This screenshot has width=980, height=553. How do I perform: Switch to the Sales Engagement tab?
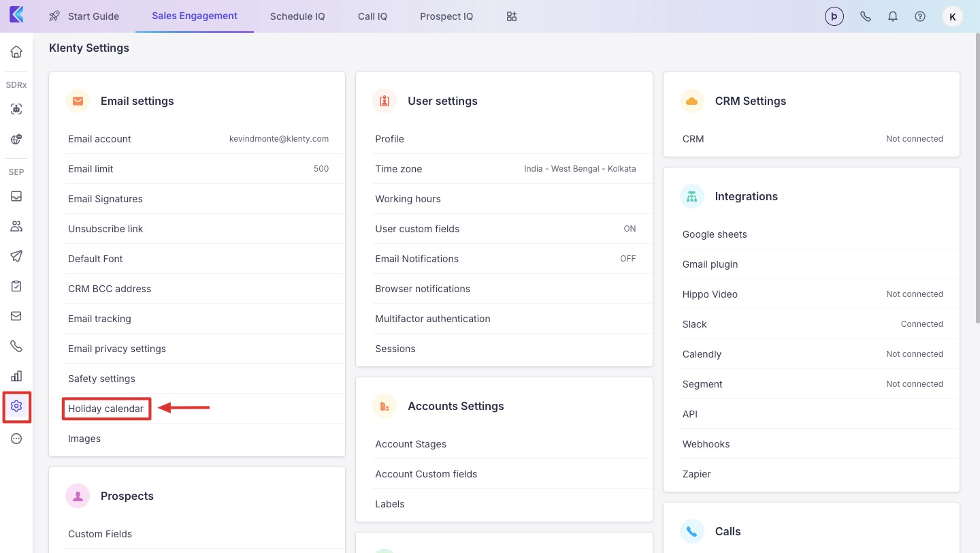pos(195,16)
